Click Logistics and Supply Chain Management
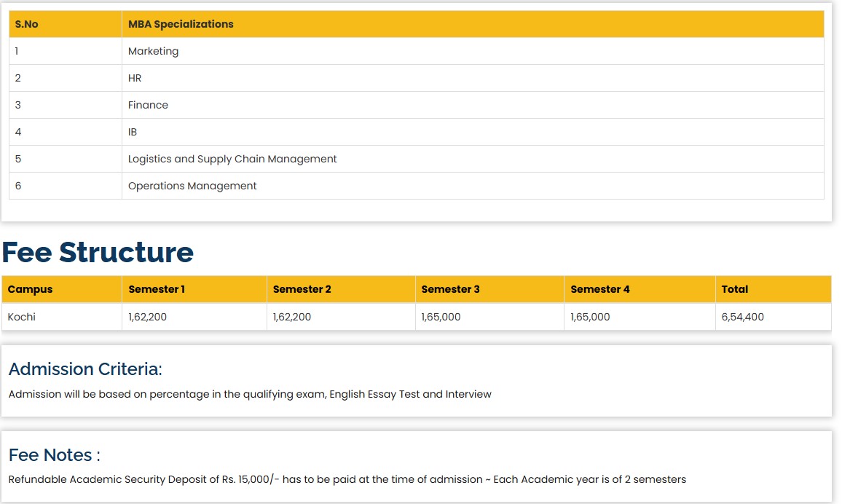842x504 pixels. coord(232,159)
